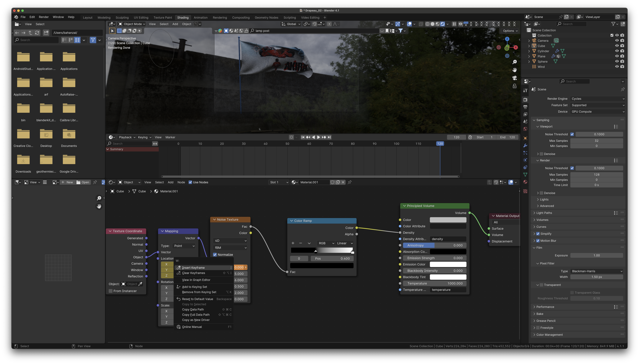Switch to the Geometry Nodes workspace tab
This screenshot has height=364, width=639.
(x=266, y=17)
